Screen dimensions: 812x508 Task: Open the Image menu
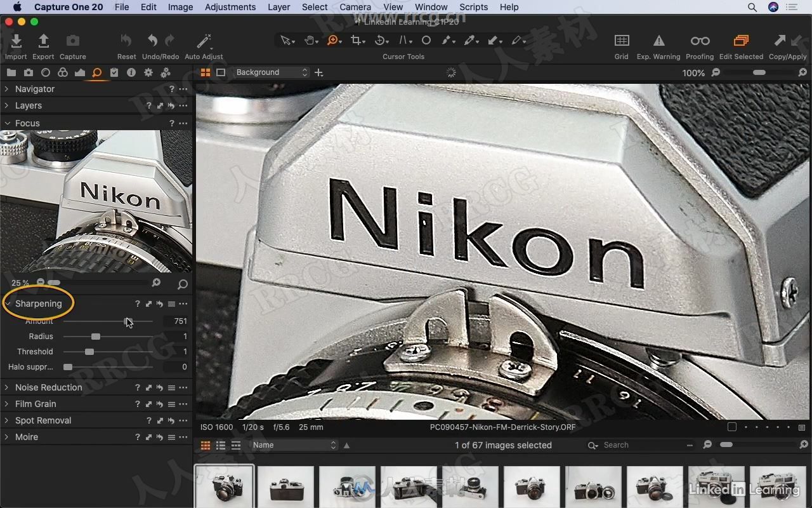pyautogui.click(x=180, y=7)
